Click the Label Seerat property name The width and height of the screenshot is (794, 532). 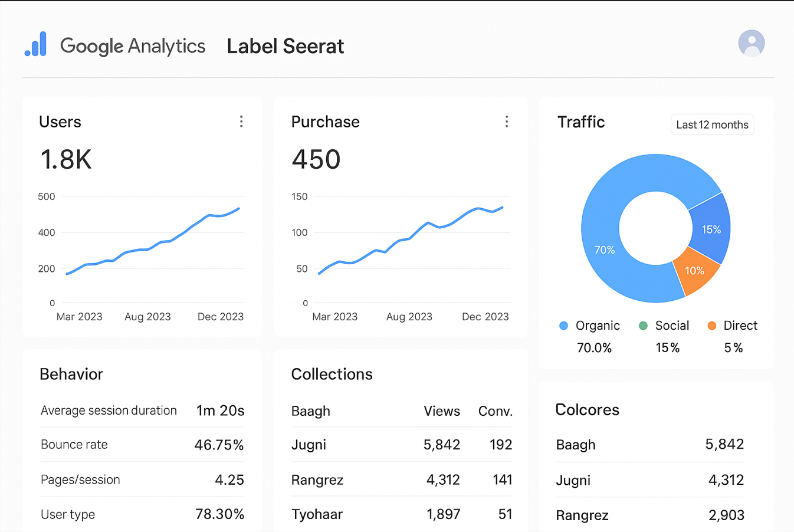pos(285,47)
